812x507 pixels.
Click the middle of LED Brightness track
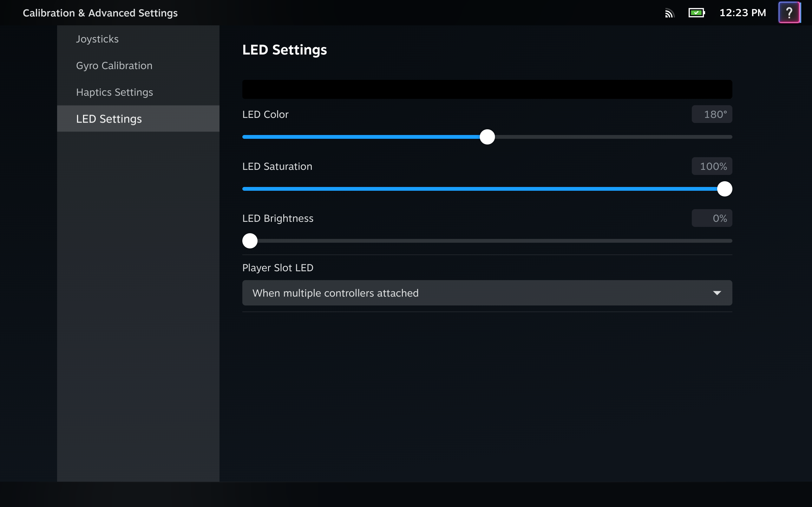[x=487, y=241]
